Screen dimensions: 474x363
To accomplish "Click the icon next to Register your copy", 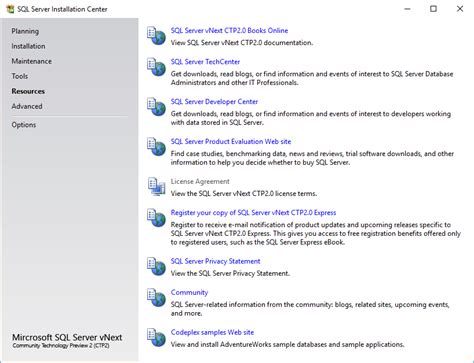I will pyautogui.click(x=156, y=218).
